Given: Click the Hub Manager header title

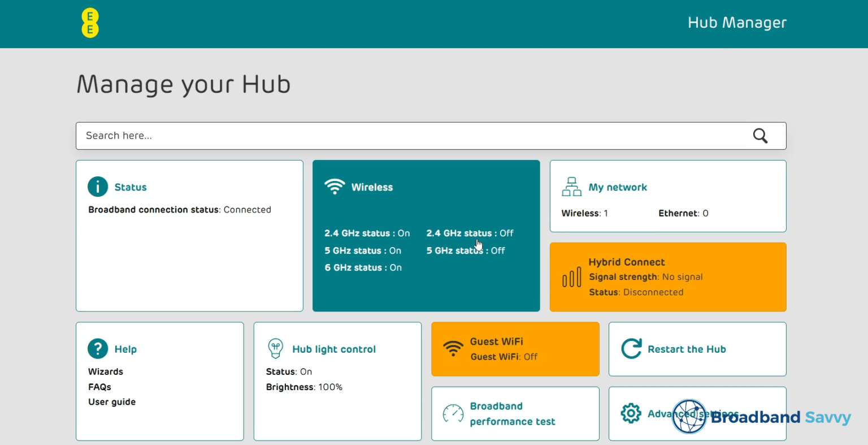Looking at the screenshot, I should click(x=737, y=23).
